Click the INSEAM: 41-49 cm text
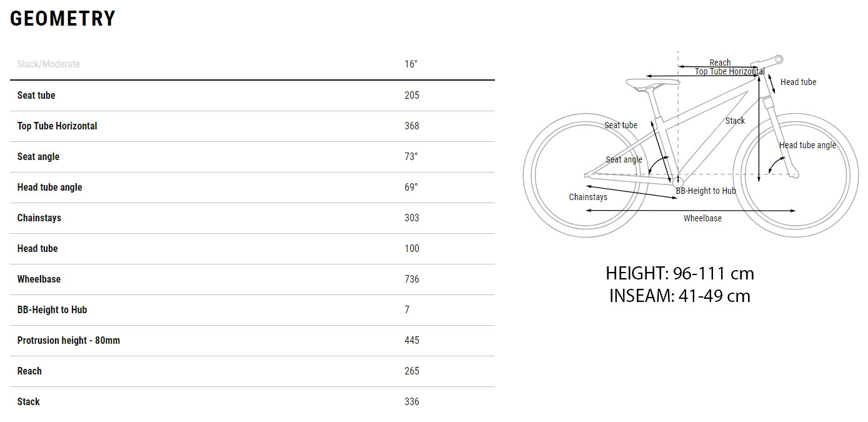The height and width of the screenshot is (422, 868). [x=680, y=295]
